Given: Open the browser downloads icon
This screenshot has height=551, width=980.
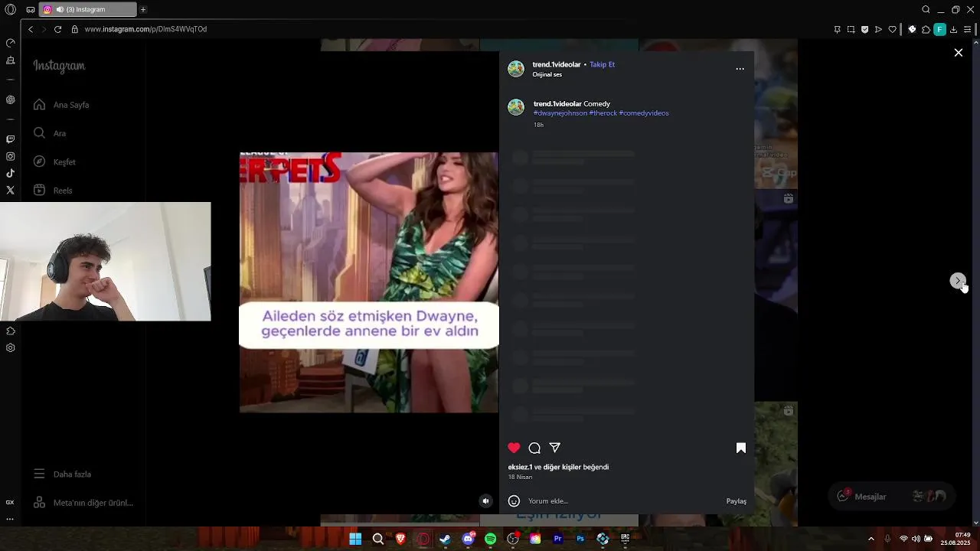Looking at the screenshot, I should [953, 29].
